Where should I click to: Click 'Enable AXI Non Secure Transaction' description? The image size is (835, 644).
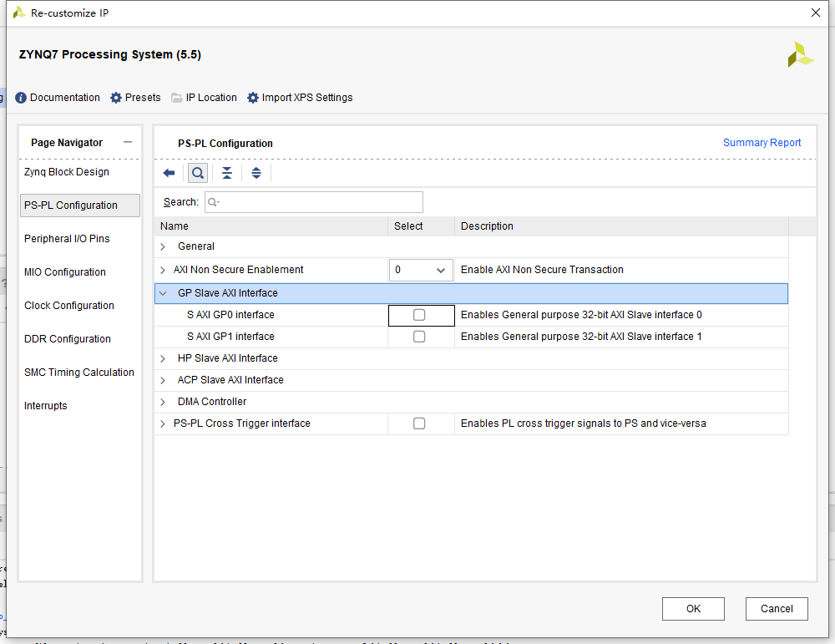click(x=542, y=270)
